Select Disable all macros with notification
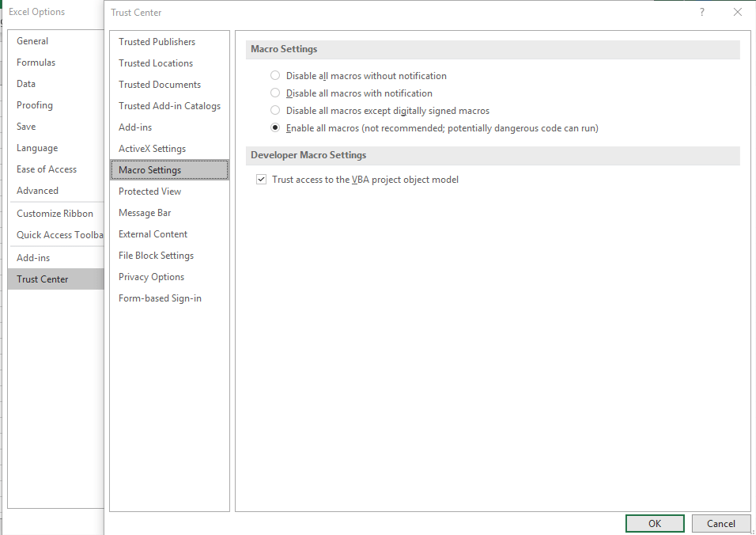Screen dimensions: 756x535 [x=275, y=93]
